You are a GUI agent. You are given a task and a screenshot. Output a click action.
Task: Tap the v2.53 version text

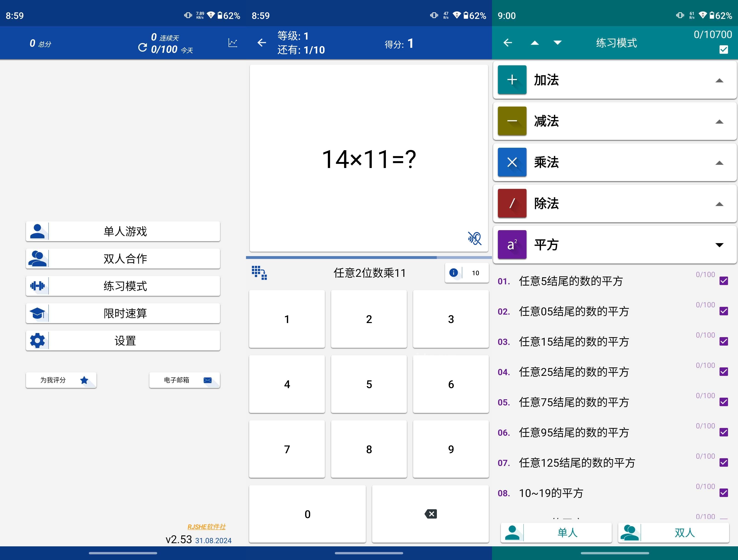coord(179,539)
